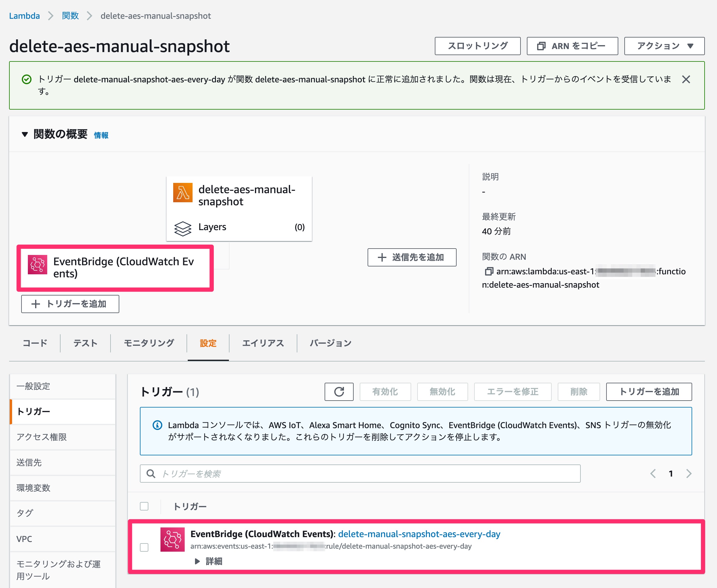Click the green success check icon
The width and height of the screenshot is (717, 588).
26,80
